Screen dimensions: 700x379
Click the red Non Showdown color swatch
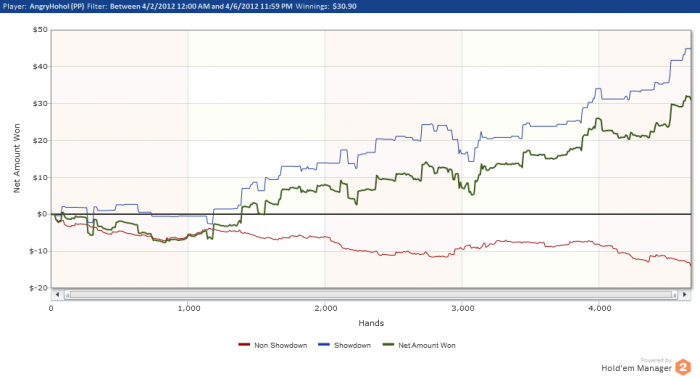244,345
